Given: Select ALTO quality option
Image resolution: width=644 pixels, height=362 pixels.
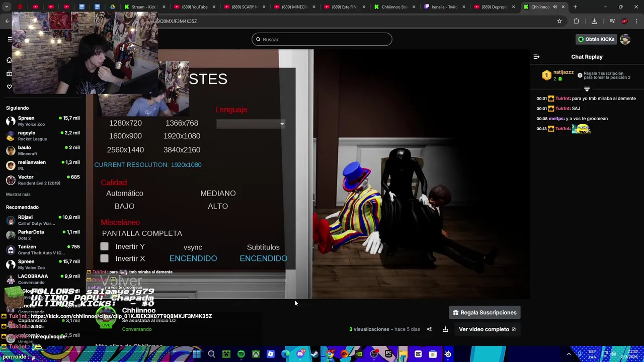Looking at the screenshot, I should tap(218, 206).
